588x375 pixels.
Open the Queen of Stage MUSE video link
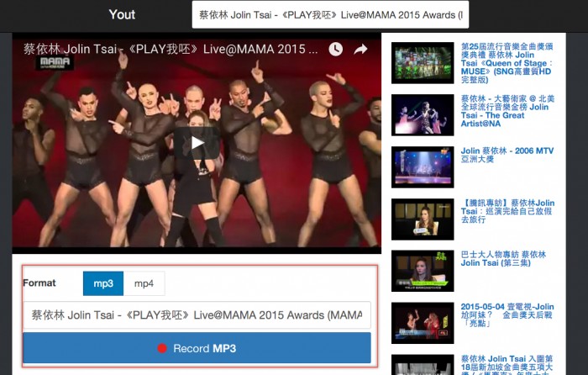coord(507,63)
